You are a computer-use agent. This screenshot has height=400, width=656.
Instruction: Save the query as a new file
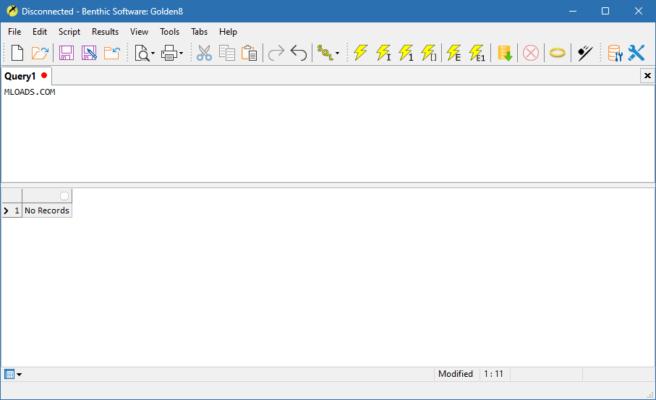tap(89, 53)
